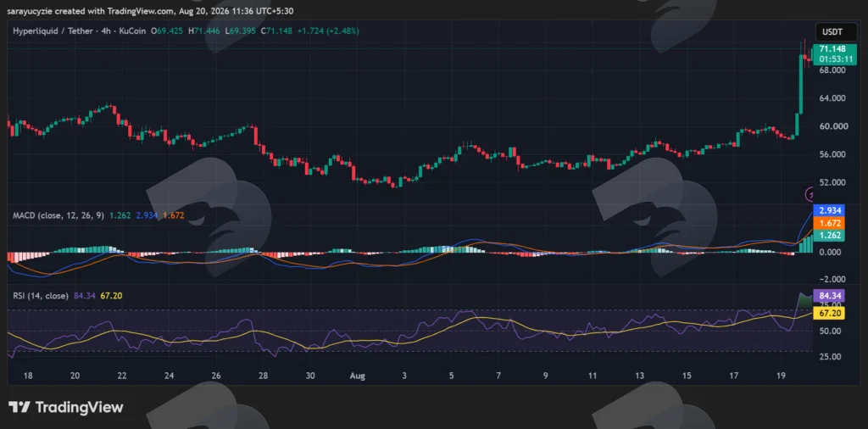Click the created-with TradingView.com caption
This screenshot has height=429, width=868.
coord(150,10)
